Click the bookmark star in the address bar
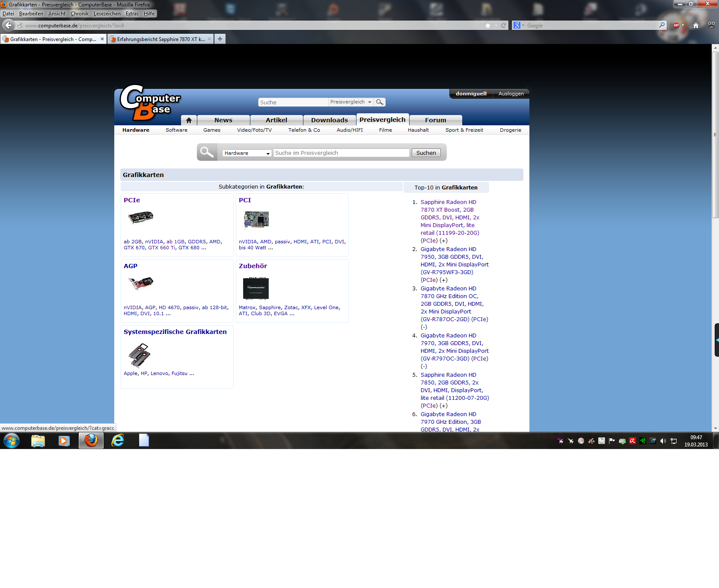 point(487,25)
